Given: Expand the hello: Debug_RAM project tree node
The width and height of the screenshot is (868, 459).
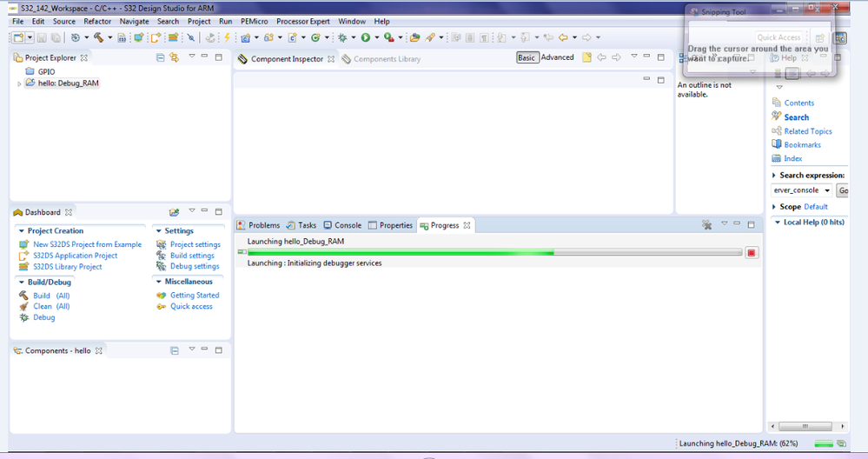Looking at the screenshot, I should (19, 84).
